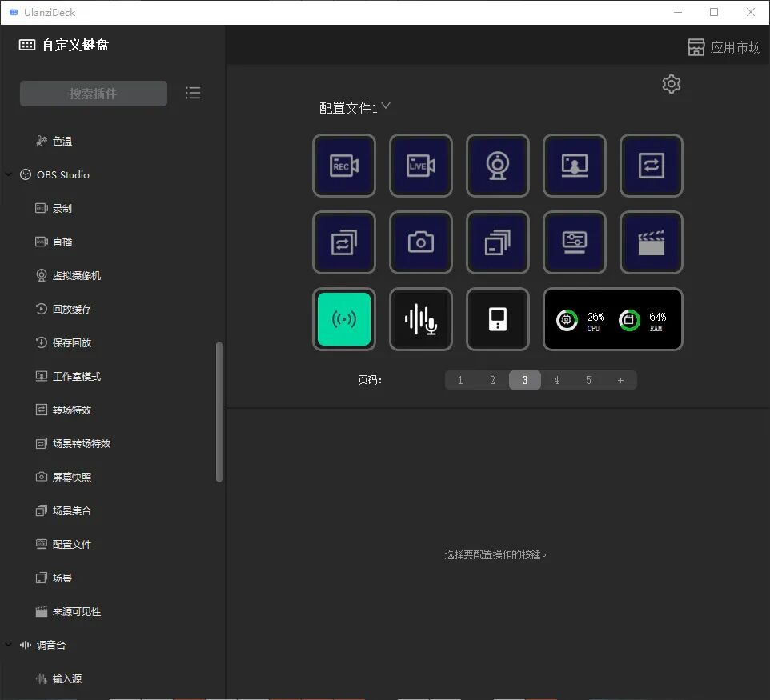Select the stacked-windows scene collection key
Image resolution: width=770 pixels, height=700 pixels.
[x=497, y=242]
